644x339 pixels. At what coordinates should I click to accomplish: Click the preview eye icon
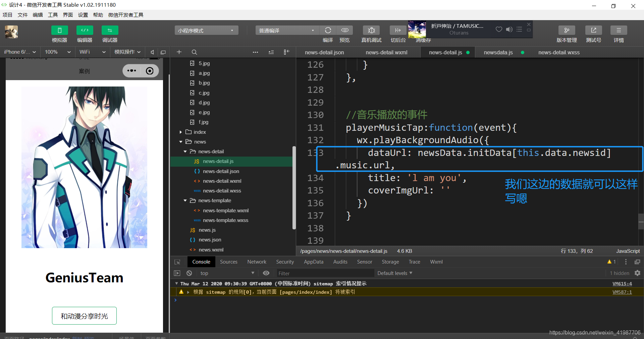[x=344, y=30]
